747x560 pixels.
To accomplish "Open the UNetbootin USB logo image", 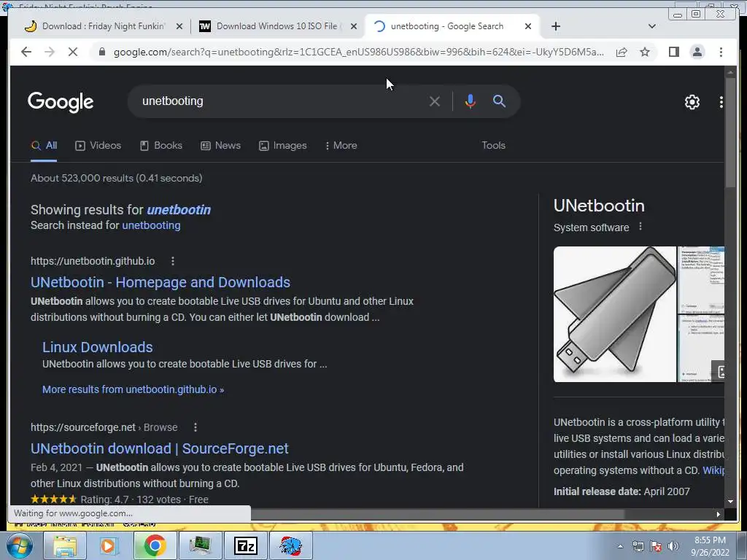I will coord(614,314).
